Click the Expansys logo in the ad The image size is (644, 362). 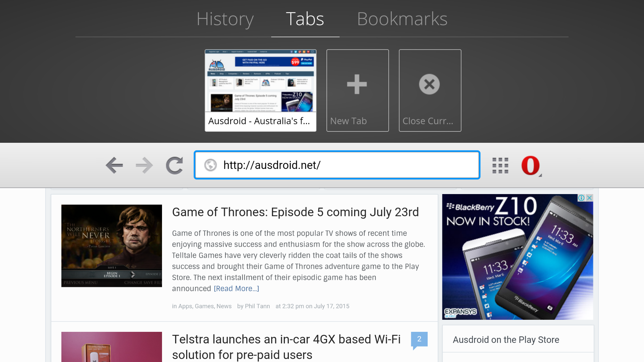coord(460,312)
